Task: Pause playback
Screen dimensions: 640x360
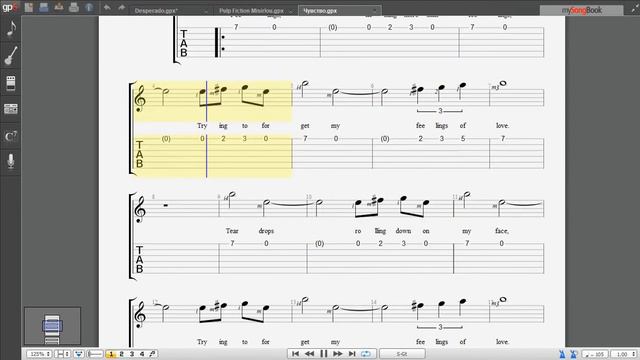Action: click(324, 353)
